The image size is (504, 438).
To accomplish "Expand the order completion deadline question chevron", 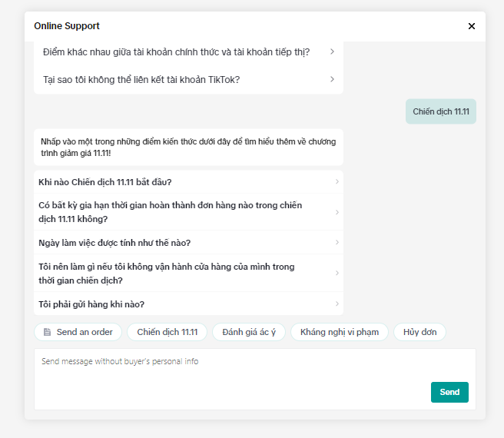I will point(337,212).
